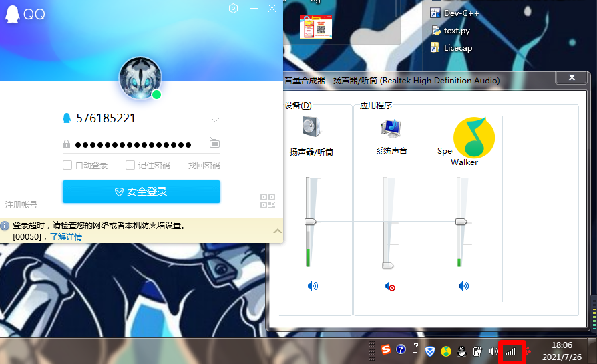Click the speaker device icon in mixer
Viewport: 597px width, 364px height.
pyautogui.click(x=311, y=126)
